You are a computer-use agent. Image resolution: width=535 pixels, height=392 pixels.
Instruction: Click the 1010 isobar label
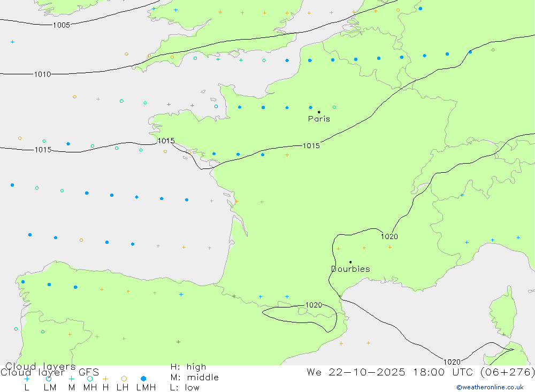pos(42,74)
